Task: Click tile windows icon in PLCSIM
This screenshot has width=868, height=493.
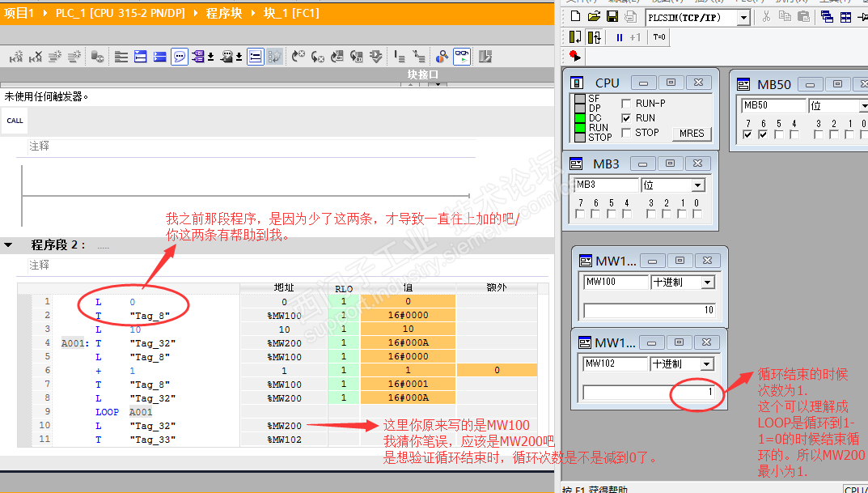Action: coord(846,17)
